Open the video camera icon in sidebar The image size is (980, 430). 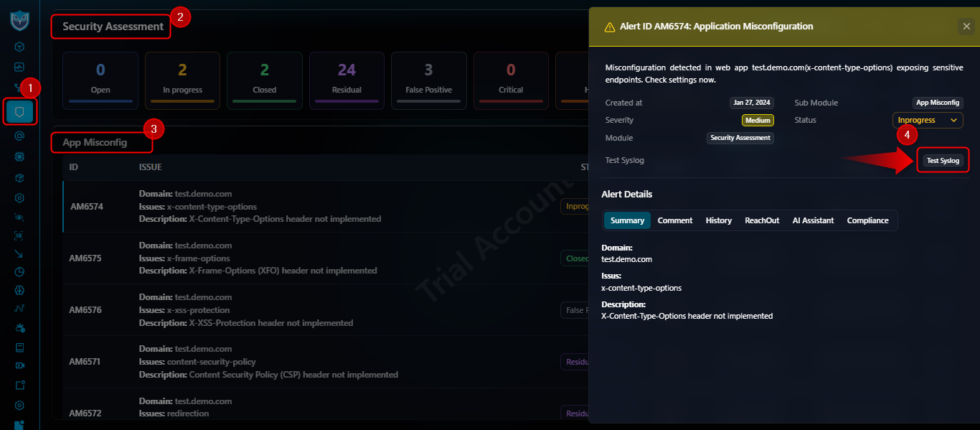tap(19, 365)
